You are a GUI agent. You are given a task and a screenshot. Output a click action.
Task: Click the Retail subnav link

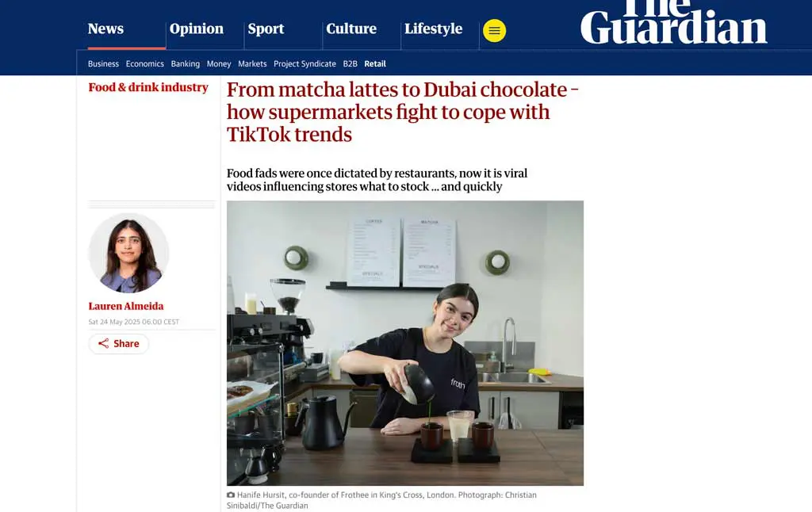[x=375, y=63]
